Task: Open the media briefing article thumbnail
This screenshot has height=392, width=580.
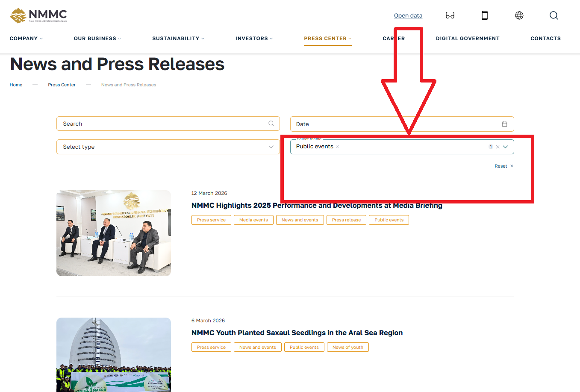Action: (114, 233)
